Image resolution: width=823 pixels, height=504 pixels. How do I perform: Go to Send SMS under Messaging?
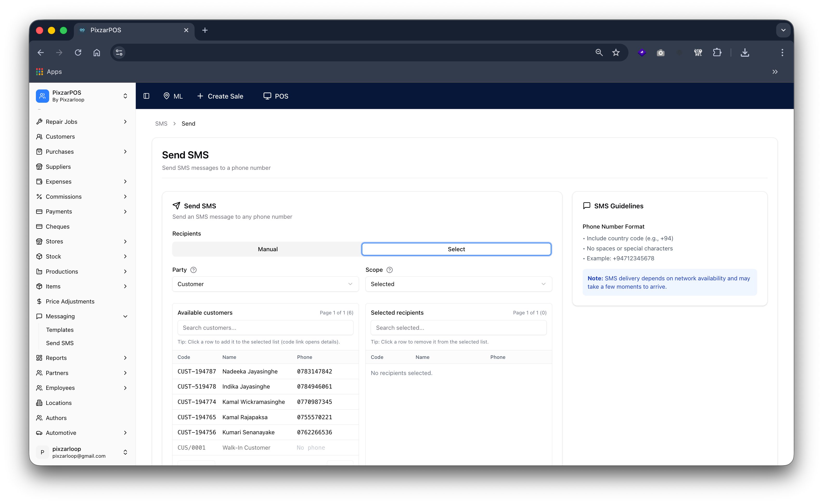point(60,343)
